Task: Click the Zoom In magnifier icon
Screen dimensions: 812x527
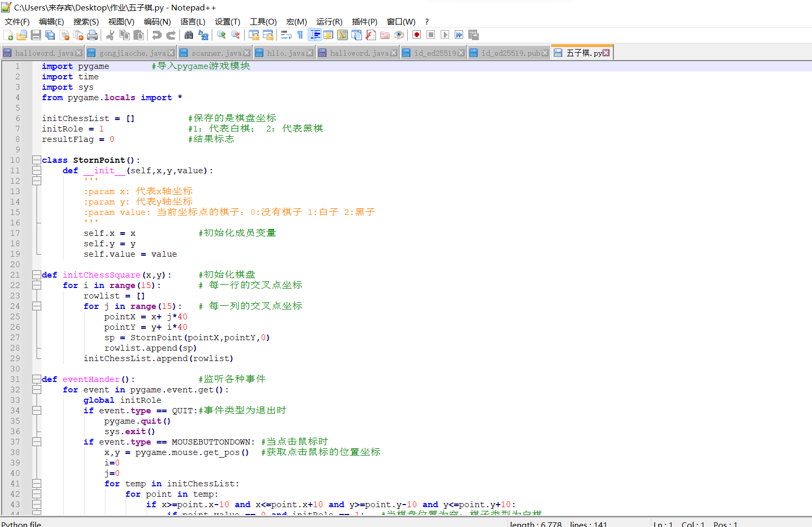Action: pyautogui.click(x=221, y=35)
